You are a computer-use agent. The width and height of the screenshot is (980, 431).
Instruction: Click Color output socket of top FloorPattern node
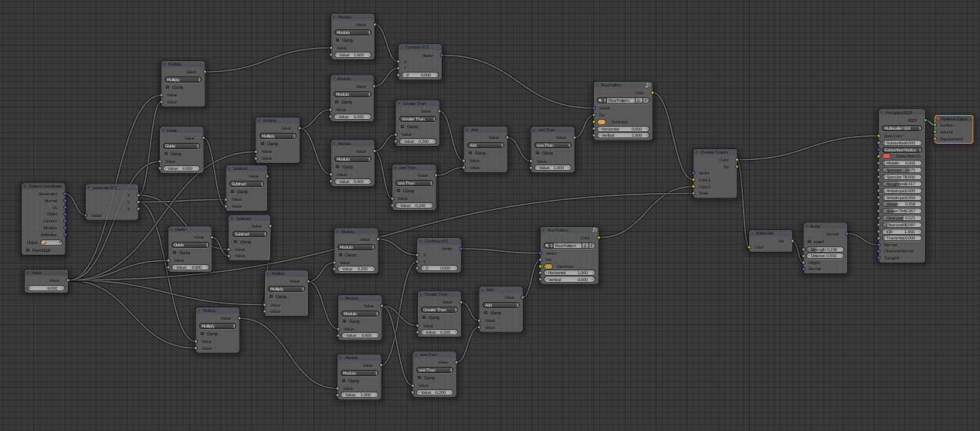tap(653, 93)
